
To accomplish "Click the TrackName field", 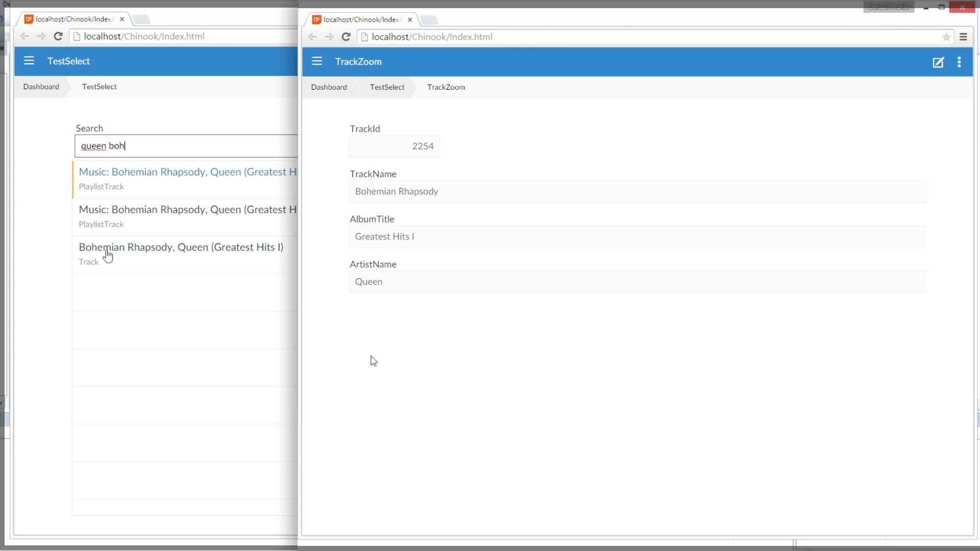I will [x=637, y=192].
